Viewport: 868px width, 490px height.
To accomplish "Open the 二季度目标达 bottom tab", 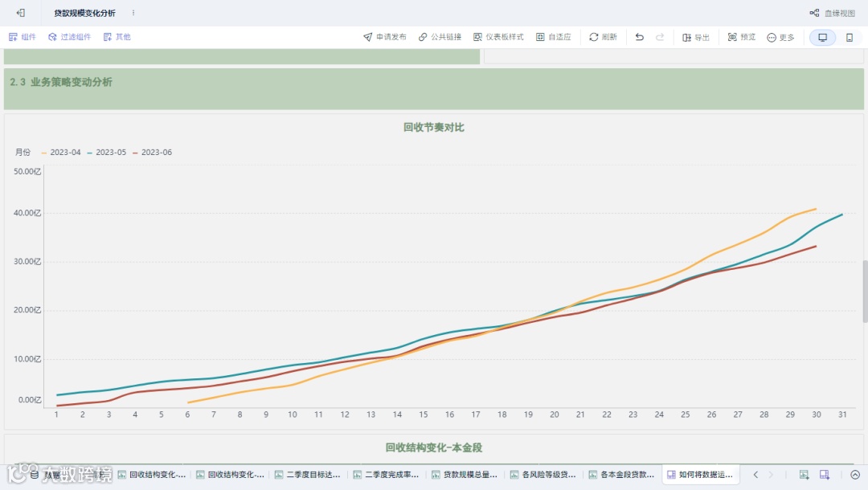I will (x=308, y=475).
